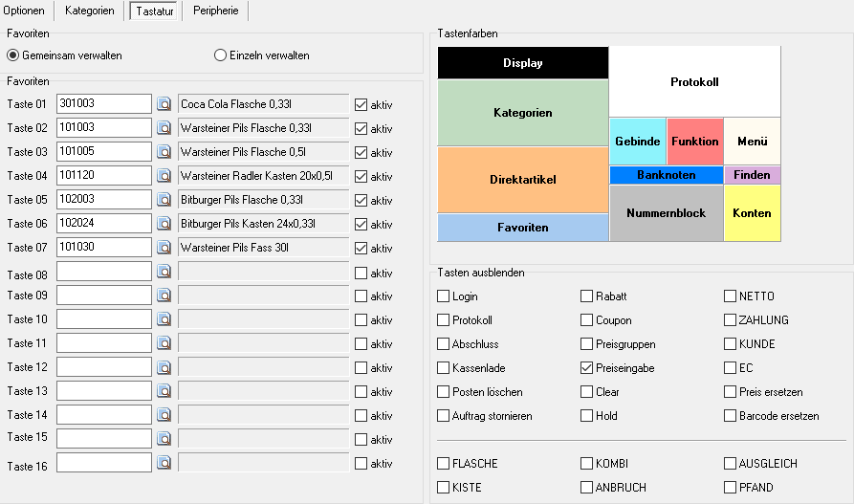854x504 pixels.
Task: Check aktiv for Taste 16
Action: click(361, 464)
